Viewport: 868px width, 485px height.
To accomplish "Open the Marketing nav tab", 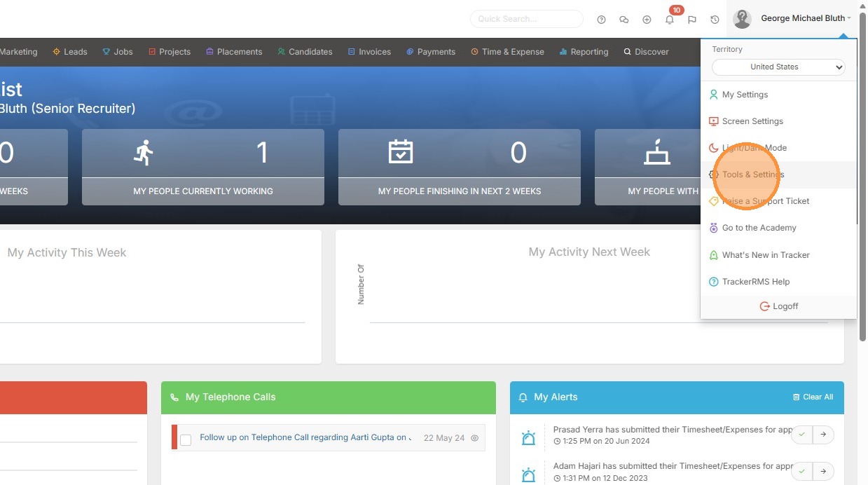I will coord(19,52).
